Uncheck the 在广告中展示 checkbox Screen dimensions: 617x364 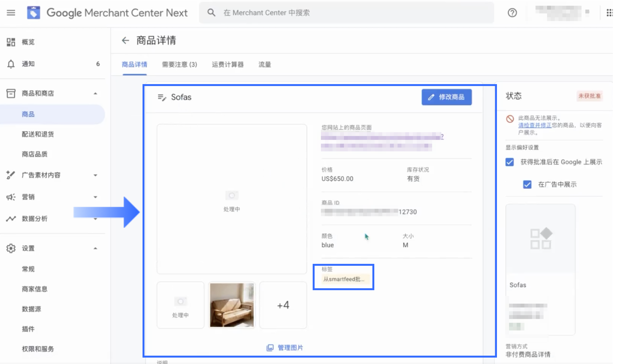pyautogui.click(x=527, y=185)
